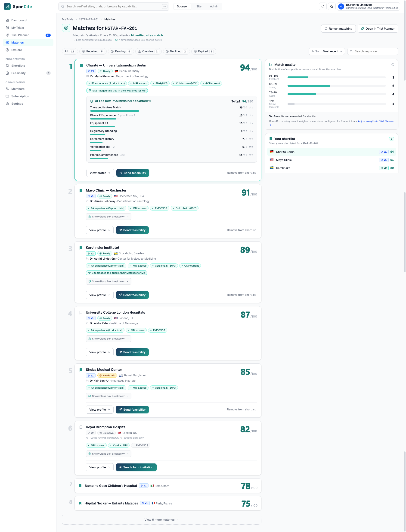Toggle bookmark on Mayo Clinic card
This screenshot has width=406, height=532.
(x=81, y=191)
